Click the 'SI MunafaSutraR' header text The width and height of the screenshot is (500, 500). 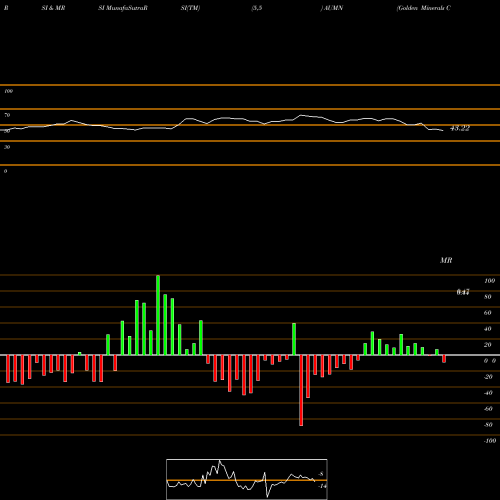pos(123,8)
